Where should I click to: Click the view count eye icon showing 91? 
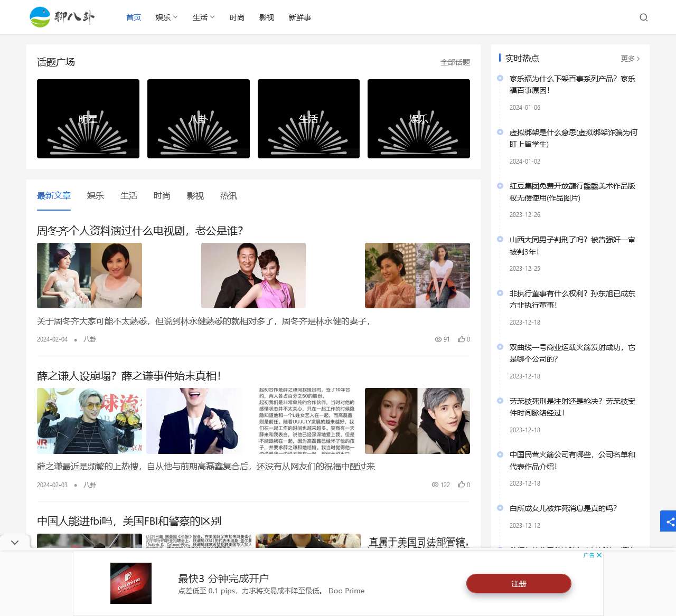click(x=438, y=339)
